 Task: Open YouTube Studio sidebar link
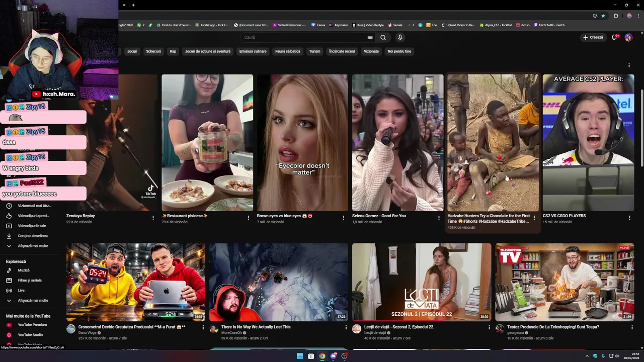click(x=30, y=335)
